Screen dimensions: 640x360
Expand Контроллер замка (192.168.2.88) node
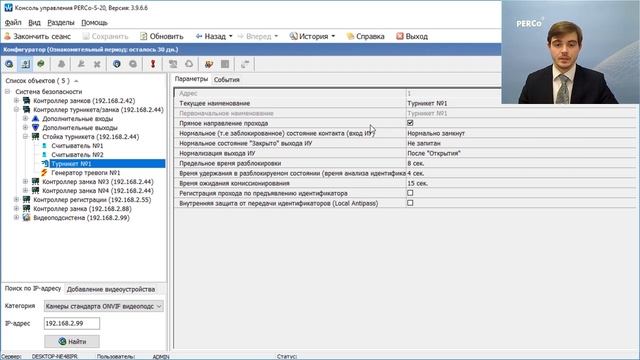[16, 209]
